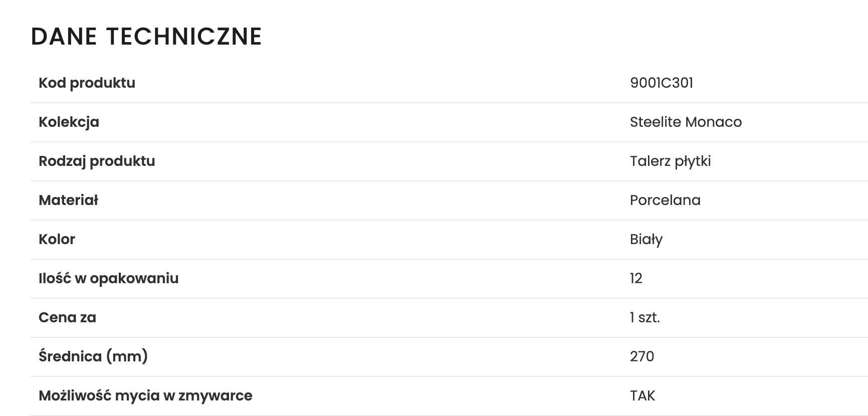This screenshot has width=868, height=416.
Task: Select the Talerz płytki value
Action: [x=670, y=161]
